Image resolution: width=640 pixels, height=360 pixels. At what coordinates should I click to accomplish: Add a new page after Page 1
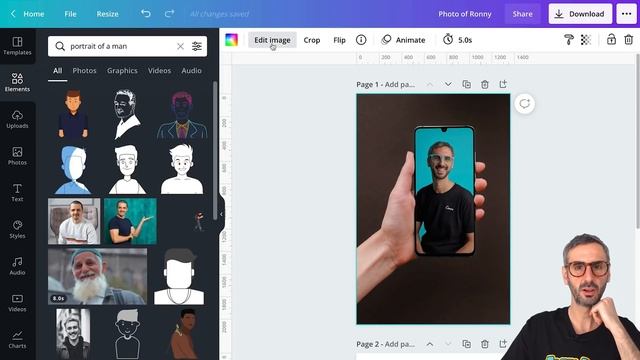(503, 84)
